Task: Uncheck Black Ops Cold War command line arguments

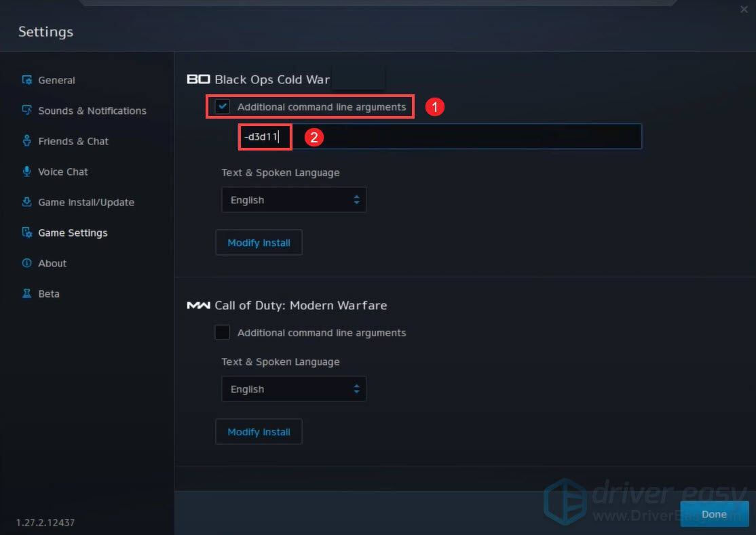Action: tap(223, 106)
